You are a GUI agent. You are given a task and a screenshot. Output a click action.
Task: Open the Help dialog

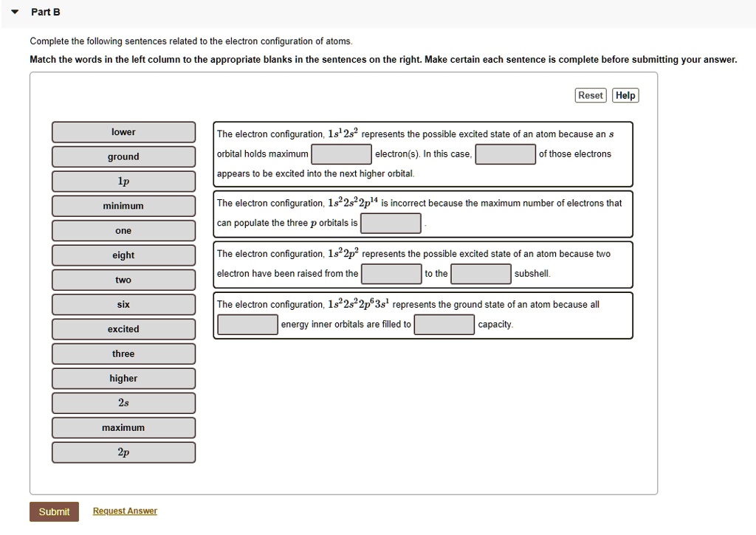625,95
